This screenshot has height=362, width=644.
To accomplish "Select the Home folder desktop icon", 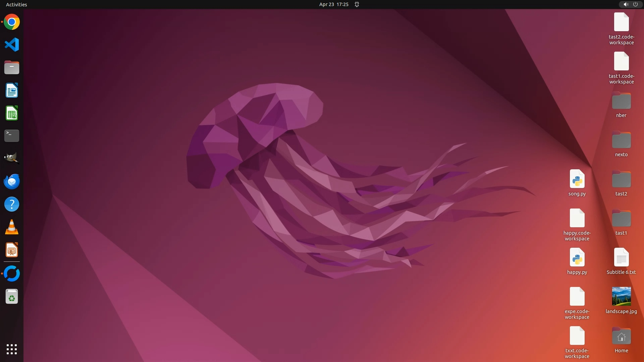I will tap(621, 337).
